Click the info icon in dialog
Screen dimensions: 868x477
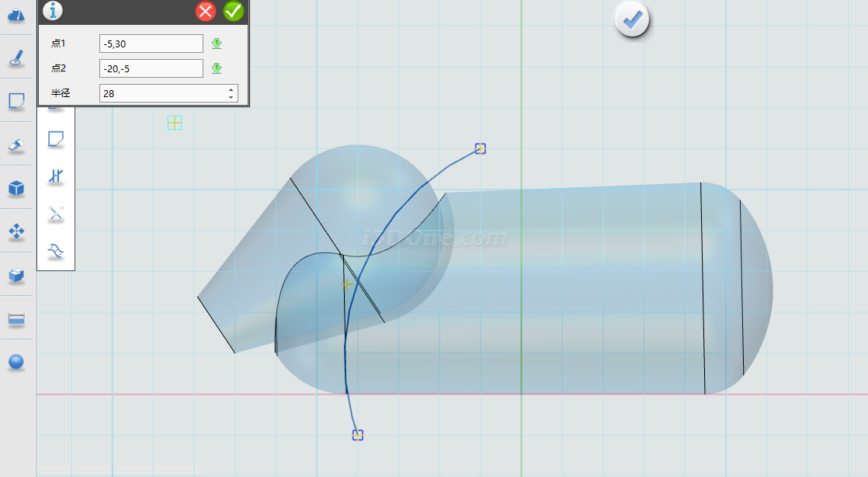52,11
